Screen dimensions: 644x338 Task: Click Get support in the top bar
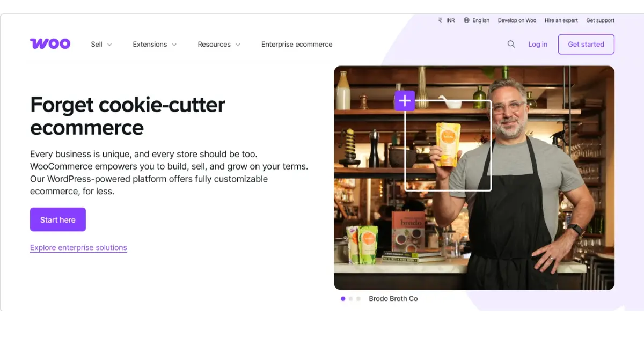coord(600,20)
